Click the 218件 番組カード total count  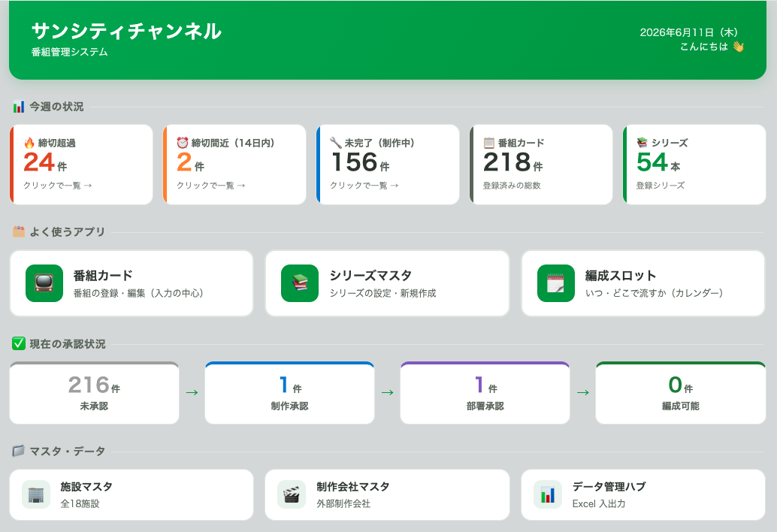pyautogui.click(x=512, y=162)
